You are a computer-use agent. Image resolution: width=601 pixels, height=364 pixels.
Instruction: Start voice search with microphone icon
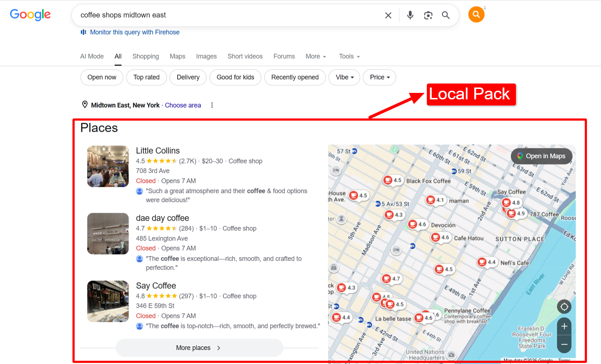tap(410, 15)
